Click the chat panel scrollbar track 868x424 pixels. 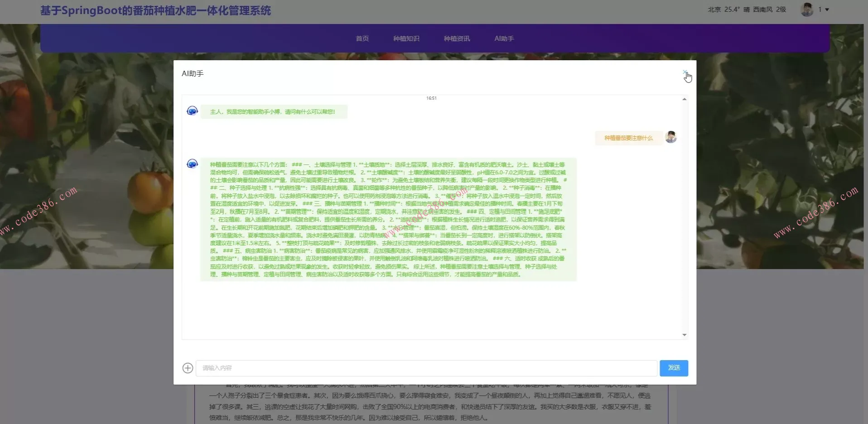click(x=684, y=217)
